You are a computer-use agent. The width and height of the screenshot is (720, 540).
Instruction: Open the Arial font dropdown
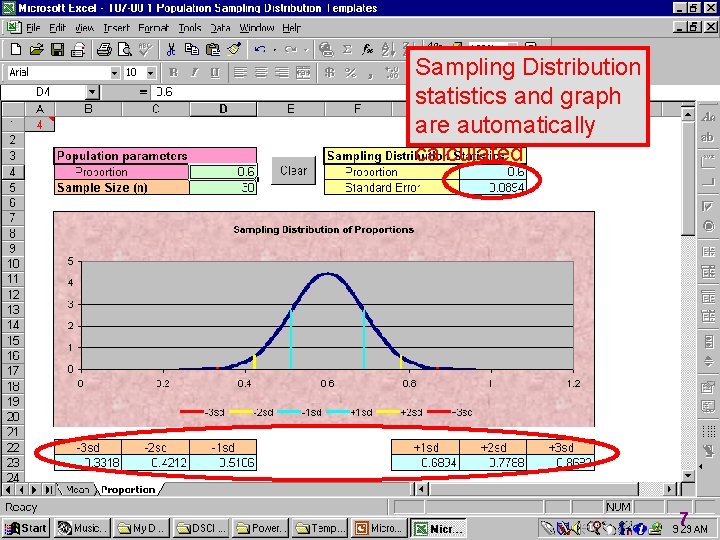pos(114,73)
